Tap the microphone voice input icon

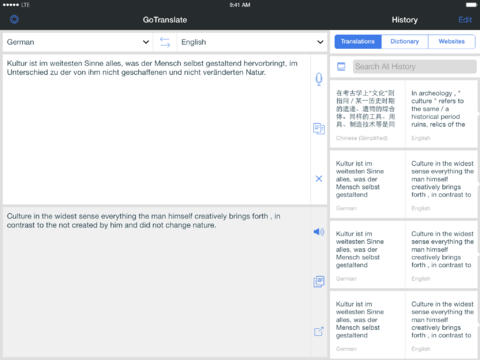coord(319,79)
